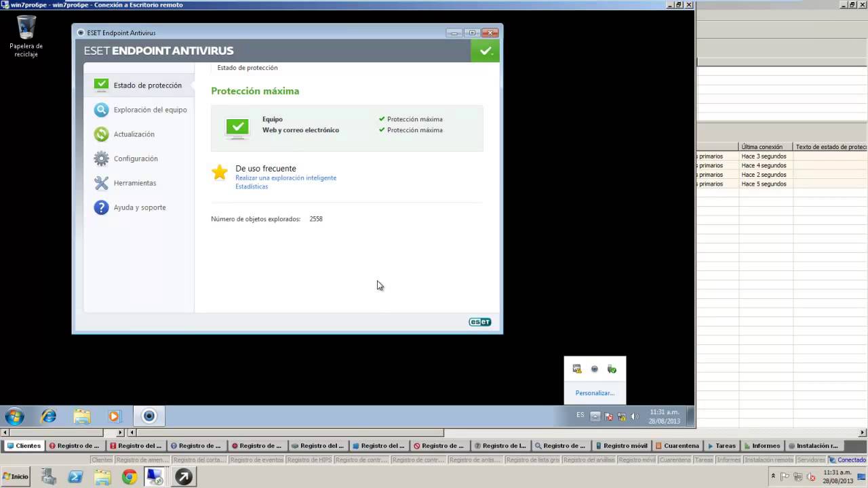Open the Estadísticas link
The image size is (868, 488).
[252, 186]
